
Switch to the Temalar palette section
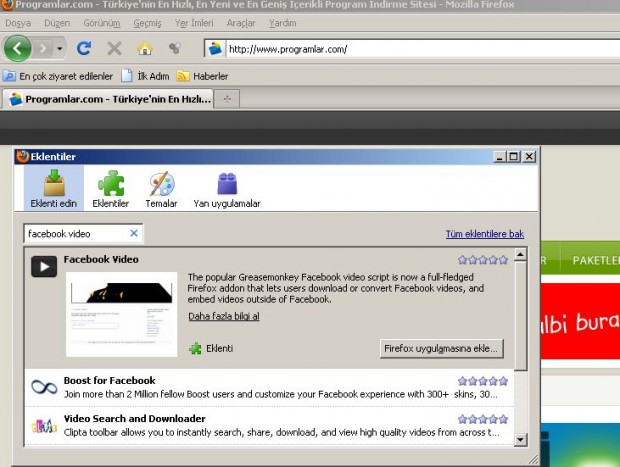[161, 188]
